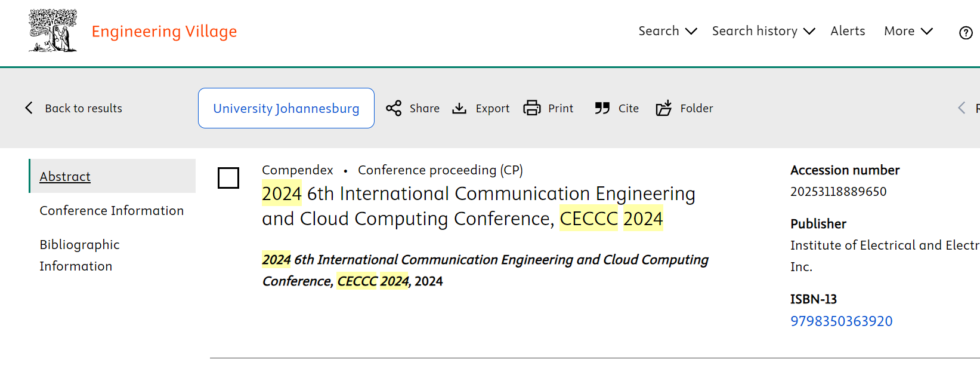
Task: Click the Publisher heading
Action: coord(818,223)
